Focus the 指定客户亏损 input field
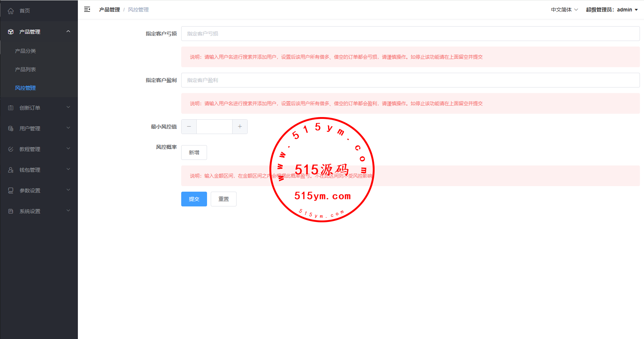The image size is (644, 339). click(410, 34)
